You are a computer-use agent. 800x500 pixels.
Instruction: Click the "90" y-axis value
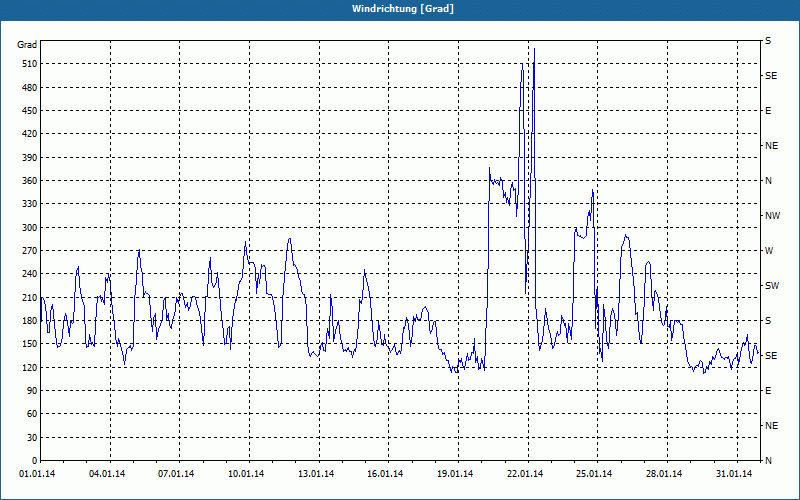(x=33, y=391)
